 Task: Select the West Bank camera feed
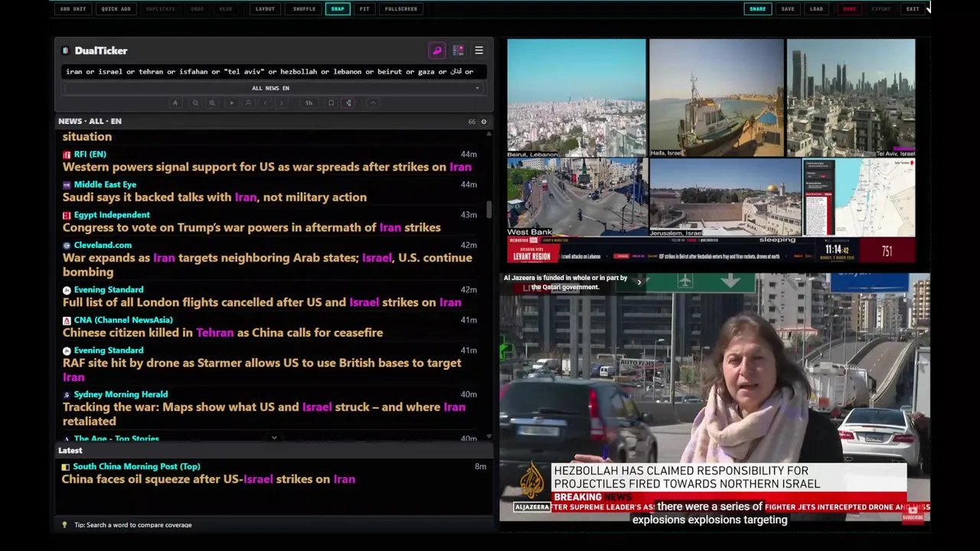pos(577,197)
